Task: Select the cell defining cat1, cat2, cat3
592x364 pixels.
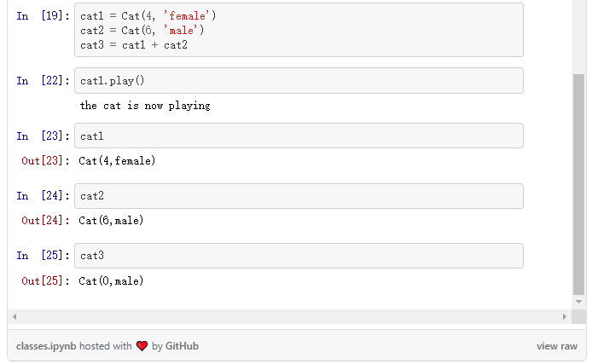Action: 299,30
